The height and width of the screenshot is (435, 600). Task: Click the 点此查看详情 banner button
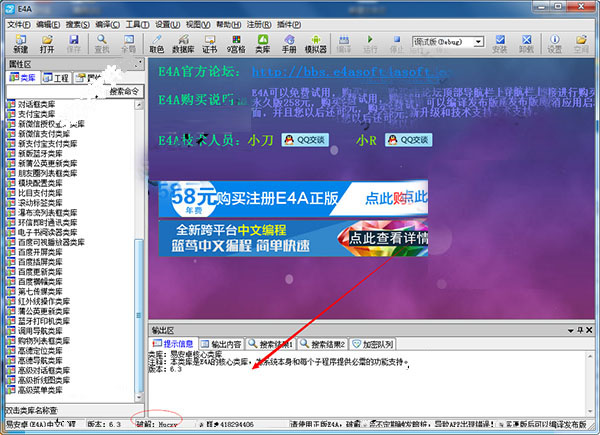[388, 238]
